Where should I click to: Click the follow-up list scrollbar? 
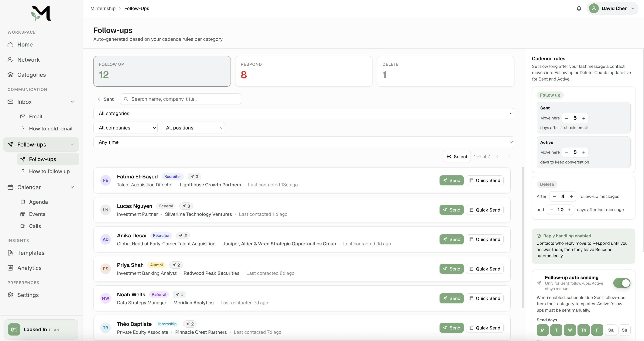click(523, 237)
